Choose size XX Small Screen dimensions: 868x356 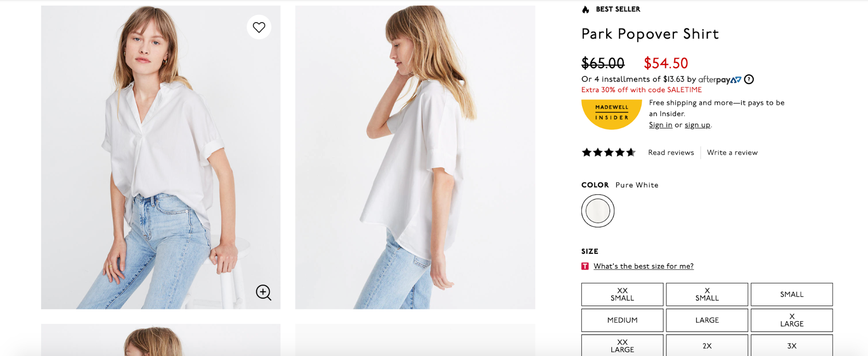point(622,294)
